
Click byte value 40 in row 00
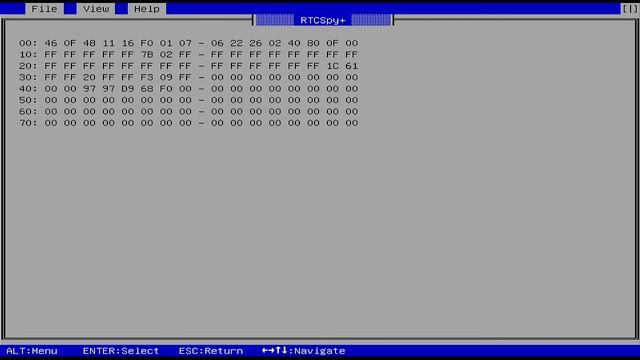[294, 43]
